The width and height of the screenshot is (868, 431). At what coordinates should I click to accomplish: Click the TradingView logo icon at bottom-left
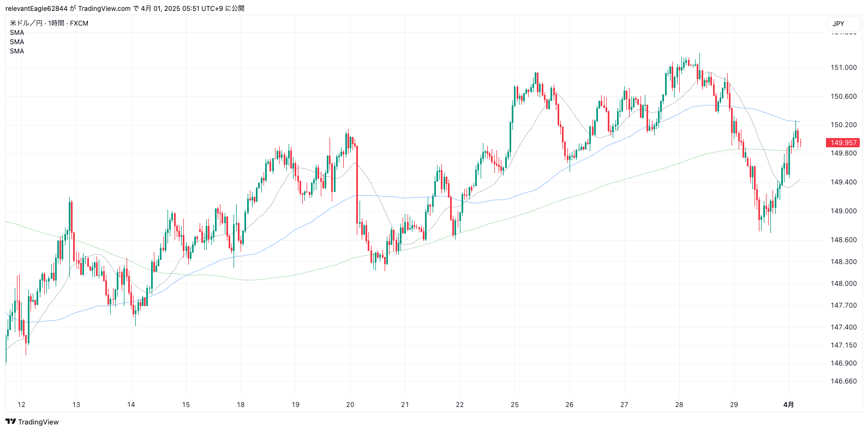pyautogui.click(x=10, y=422)
